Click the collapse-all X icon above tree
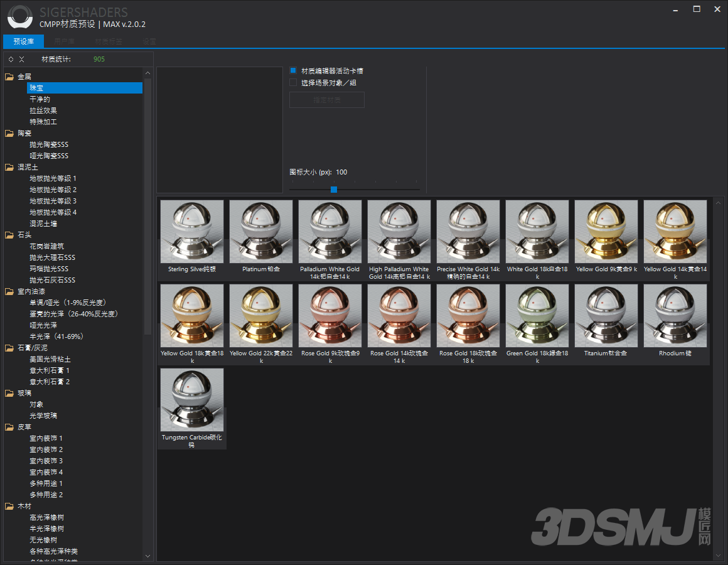The width and height of the screenshot is (728, 565). [22, 59]
